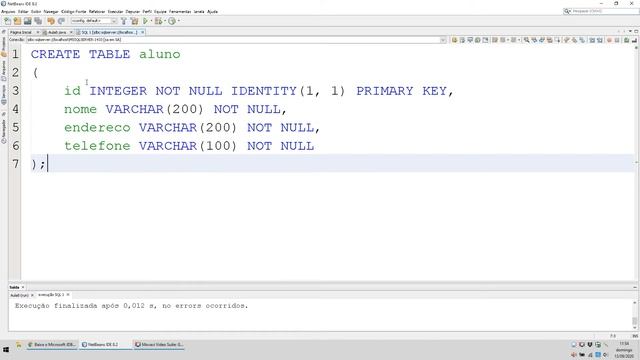Open the project configuration combo box
Screen dimensions: 640x360
pos(94,21)
